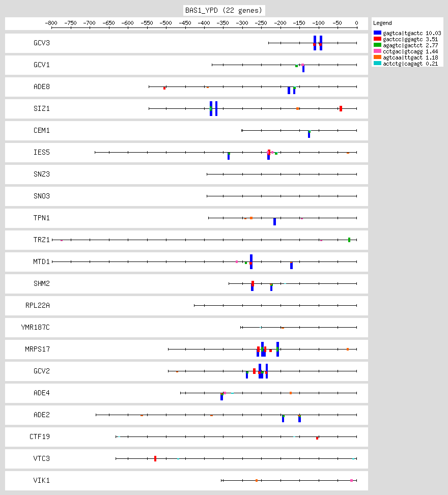Click the red gactcc|ggagtc legend swatch
This screenshot has height=495, width=448.
(377, 39)
